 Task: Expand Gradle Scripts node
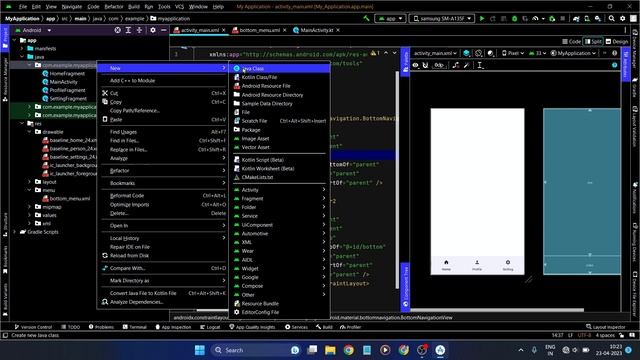pos(15,232)
